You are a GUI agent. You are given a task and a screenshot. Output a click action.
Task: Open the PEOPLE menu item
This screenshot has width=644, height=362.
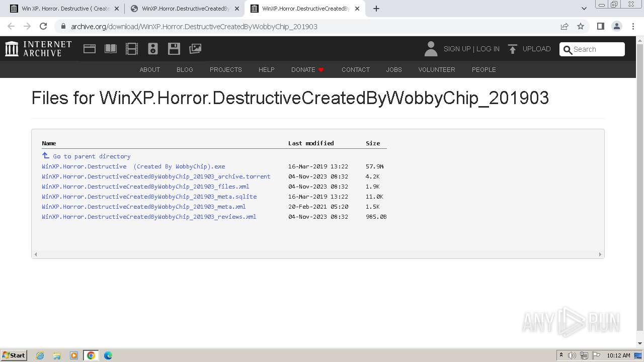click(484, 69)
